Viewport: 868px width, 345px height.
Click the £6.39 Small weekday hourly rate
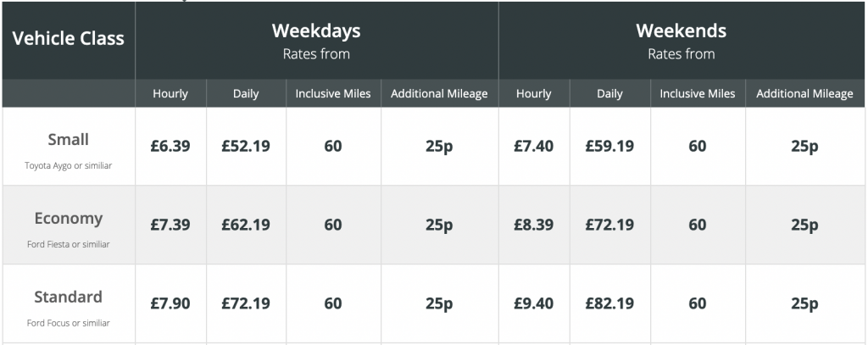pyautogui.click(x=170, y=146)
